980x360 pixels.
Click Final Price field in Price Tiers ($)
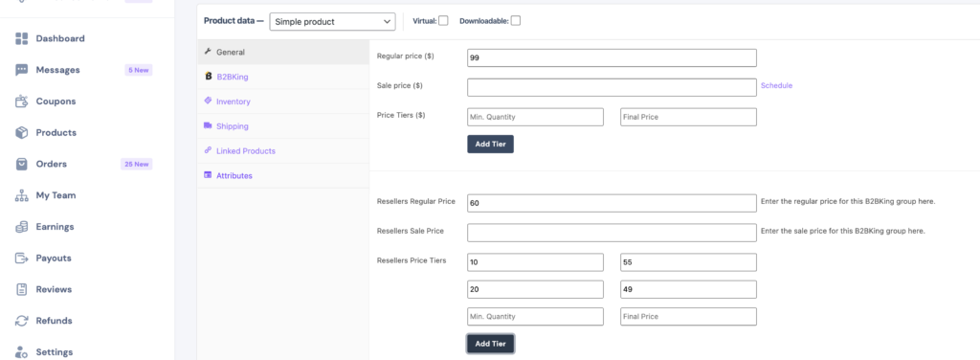coord(689,117)
